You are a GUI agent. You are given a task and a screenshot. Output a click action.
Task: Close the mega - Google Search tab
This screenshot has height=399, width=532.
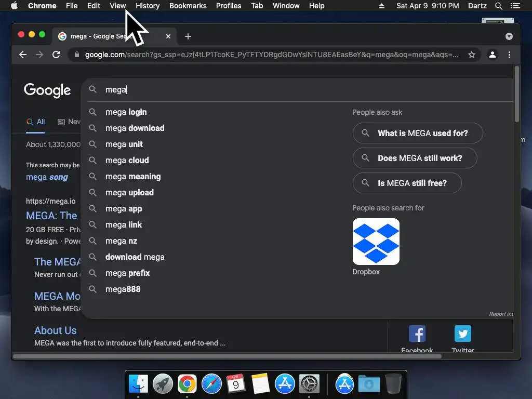(168, 36)
